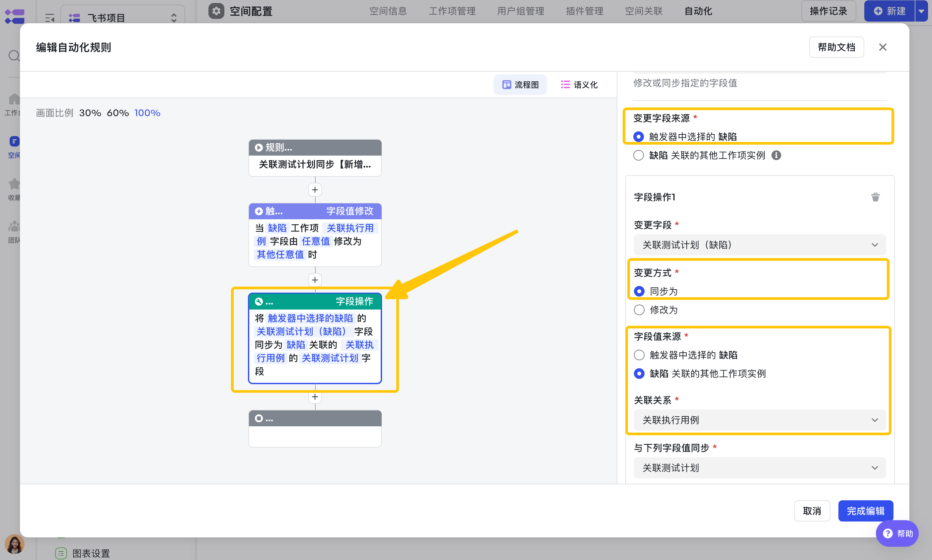Set canvas zoom to 60%

pos(118,113)
